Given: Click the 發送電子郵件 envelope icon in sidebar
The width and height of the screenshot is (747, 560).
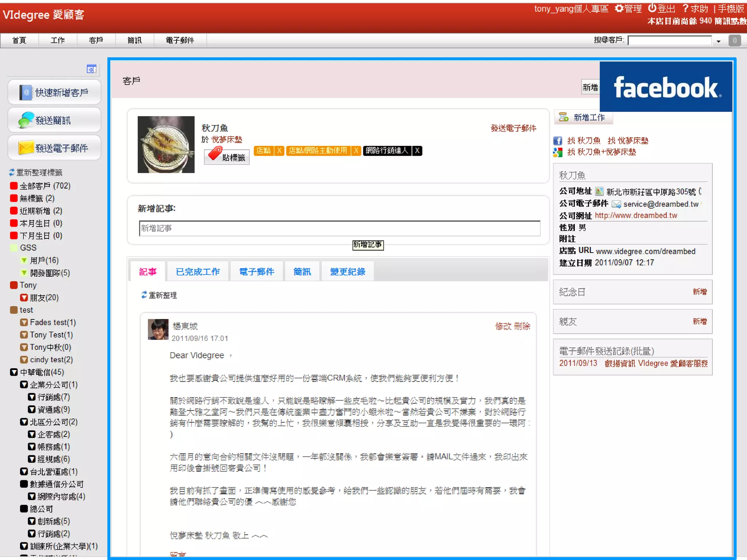Looking at the screenshot, I should click(x=26, y=148).
